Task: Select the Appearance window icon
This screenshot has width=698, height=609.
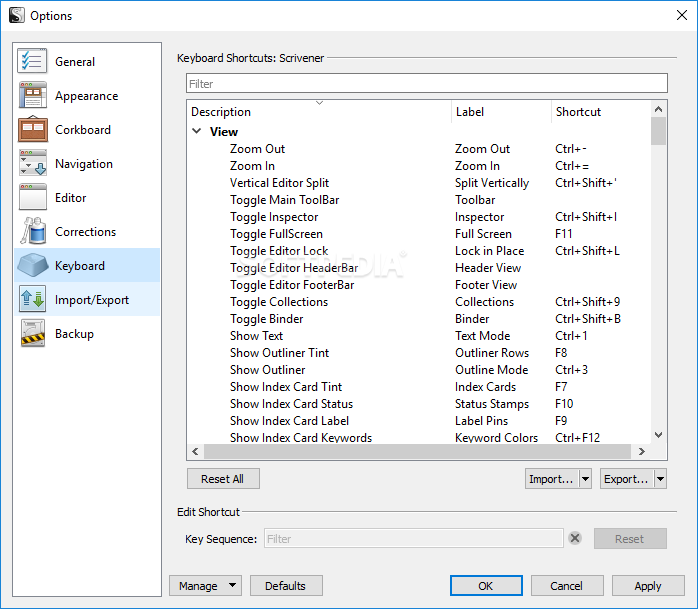Action: tap(32, 95)
